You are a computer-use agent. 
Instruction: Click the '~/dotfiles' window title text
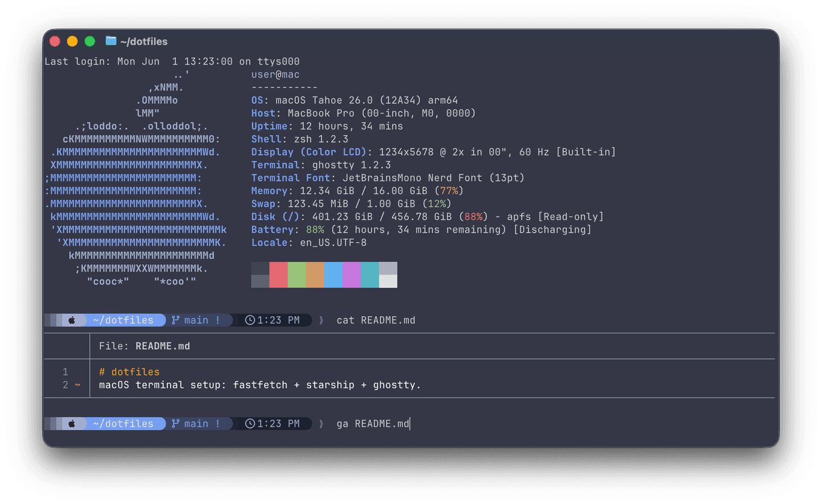coord(144,41)
